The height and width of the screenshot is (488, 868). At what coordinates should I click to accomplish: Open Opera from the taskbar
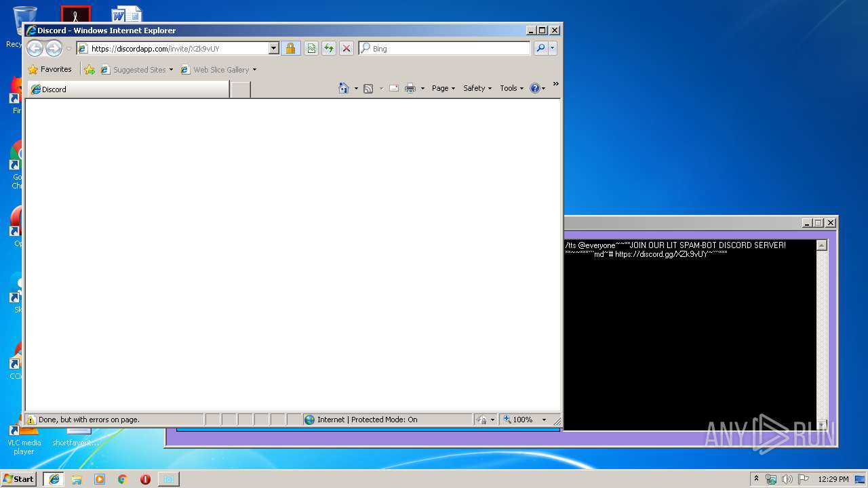pos(145,479)
